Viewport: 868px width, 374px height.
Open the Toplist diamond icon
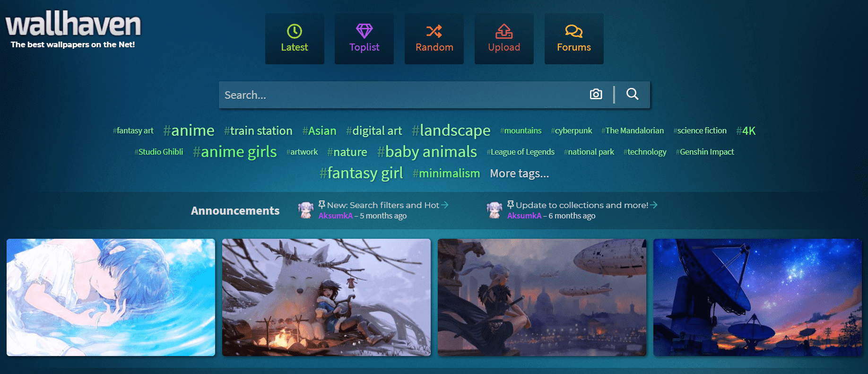pyautogui.click(x=365, y=31)
